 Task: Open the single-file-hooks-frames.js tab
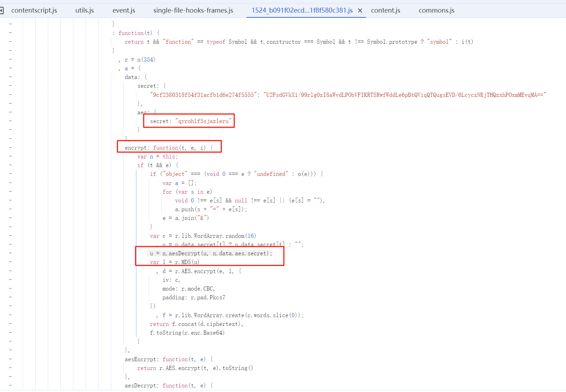[193, 10]
